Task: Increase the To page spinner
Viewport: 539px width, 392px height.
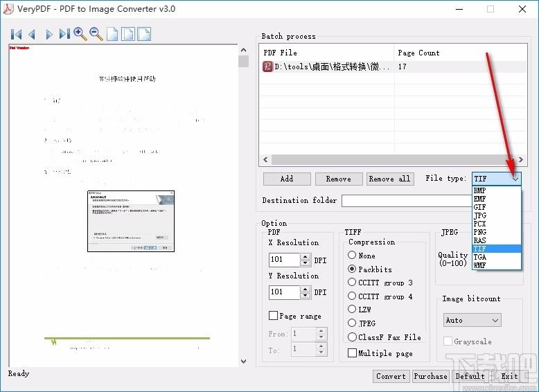Action: pyautogui.click(x=321, y=346)
